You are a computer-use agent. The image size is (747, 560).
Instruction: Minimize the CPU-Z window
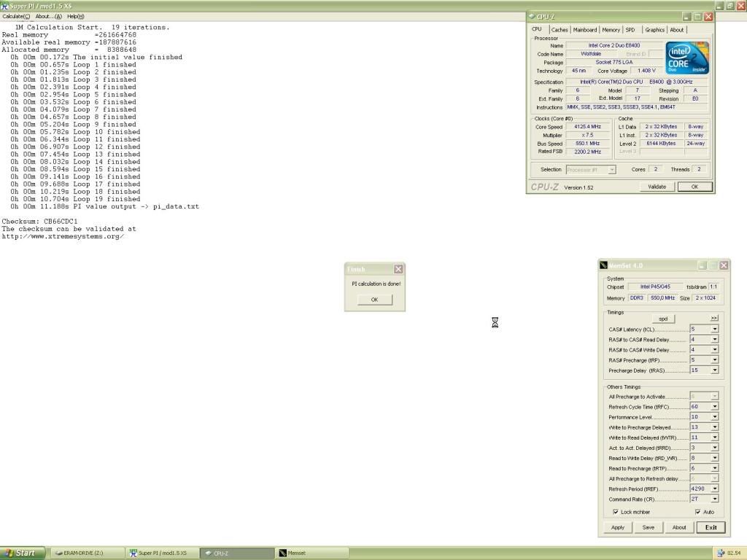pos(686,17)
